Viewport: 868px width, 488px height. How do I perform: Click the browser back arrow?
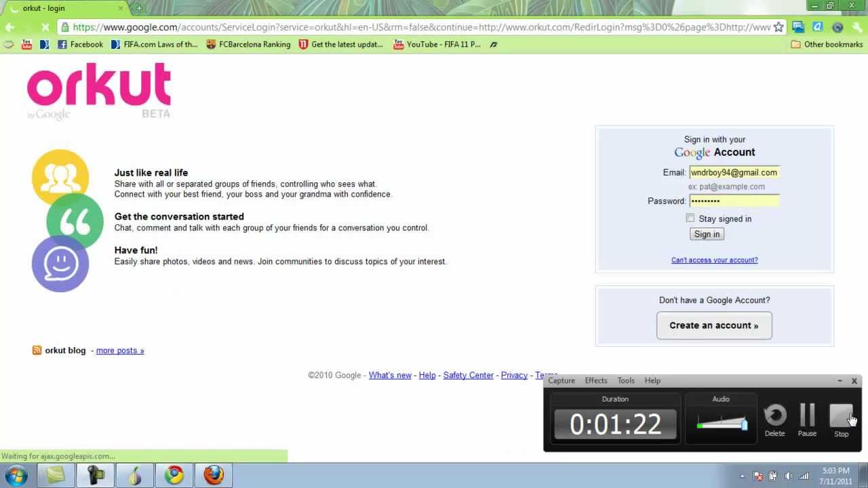point(9,27)
